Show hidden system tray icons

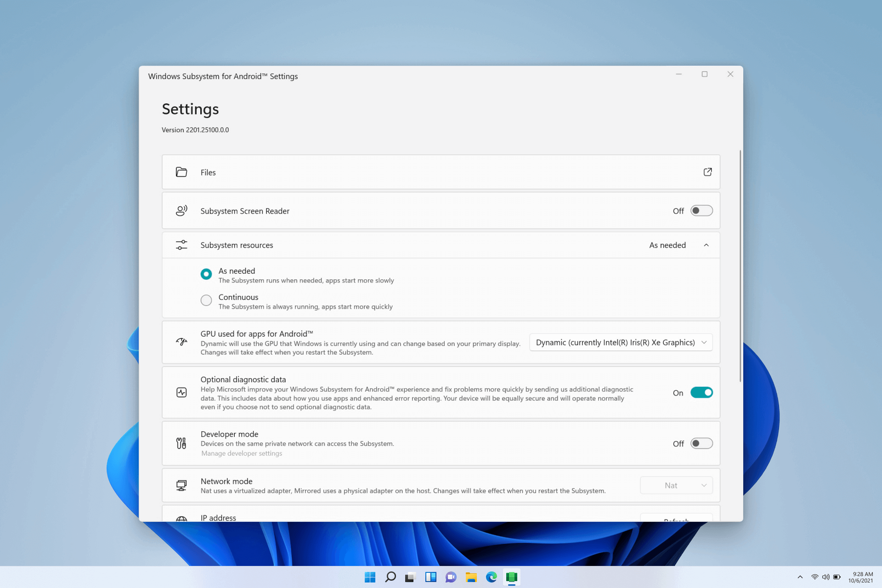[x=800, y=577]
